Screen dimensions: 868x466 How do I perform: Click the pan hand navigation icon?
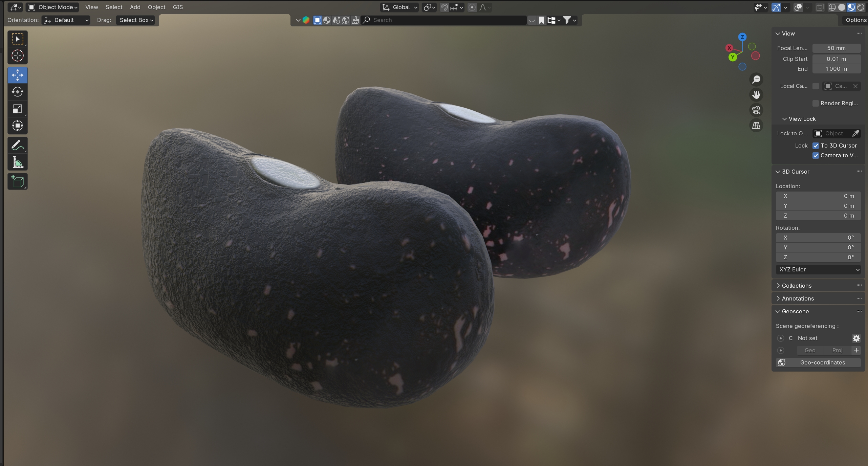pyautogui.click(x=756, y=95)
